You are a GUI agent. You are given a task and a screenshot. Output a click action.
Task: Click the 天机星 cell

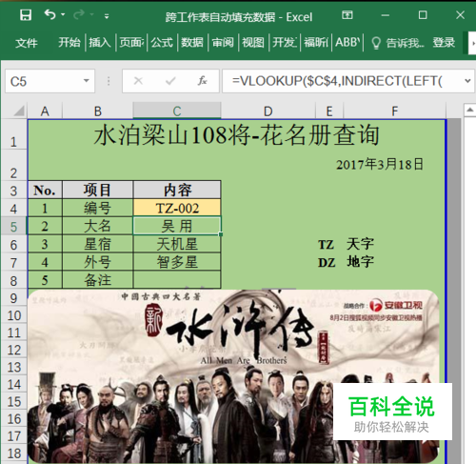pos(177,244)
